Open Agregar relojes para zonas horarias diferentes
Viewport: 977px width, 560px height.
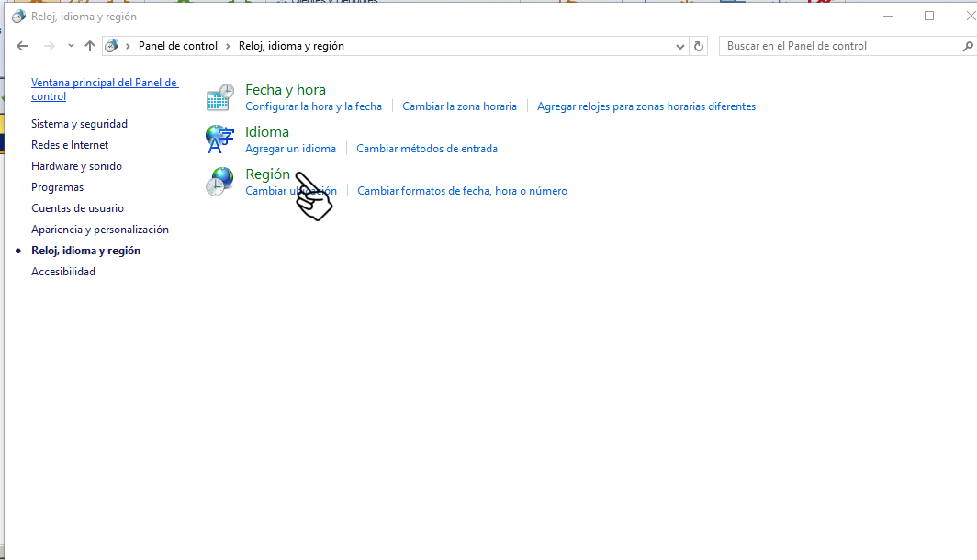(646, 106)
